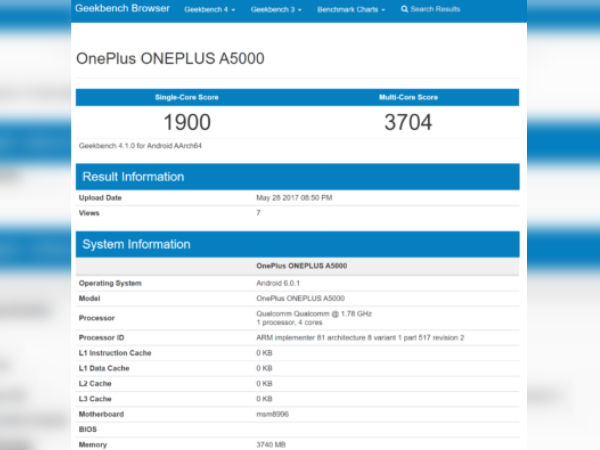This screenshot has height=450, width=600.
Task: Select the OnePlus ONEPLUS A5000 page title
Action: [170, 59]
